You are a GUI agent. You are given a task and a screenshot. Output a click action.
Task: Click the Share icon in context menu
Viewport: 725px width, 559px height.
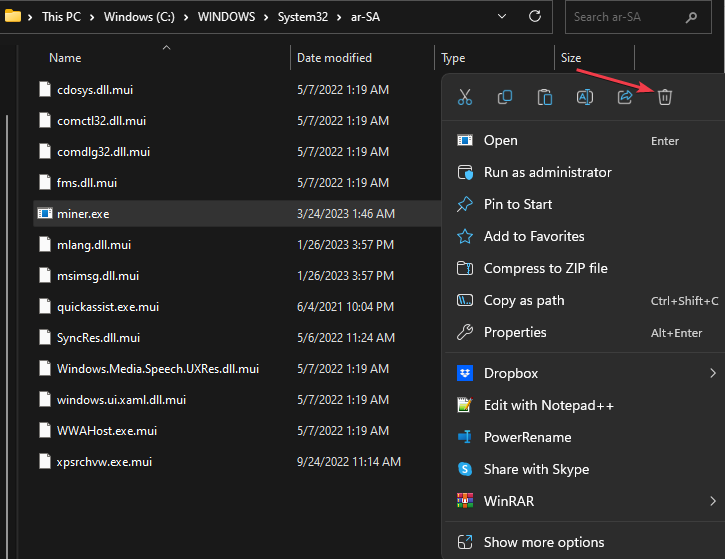tap(625, 97)
